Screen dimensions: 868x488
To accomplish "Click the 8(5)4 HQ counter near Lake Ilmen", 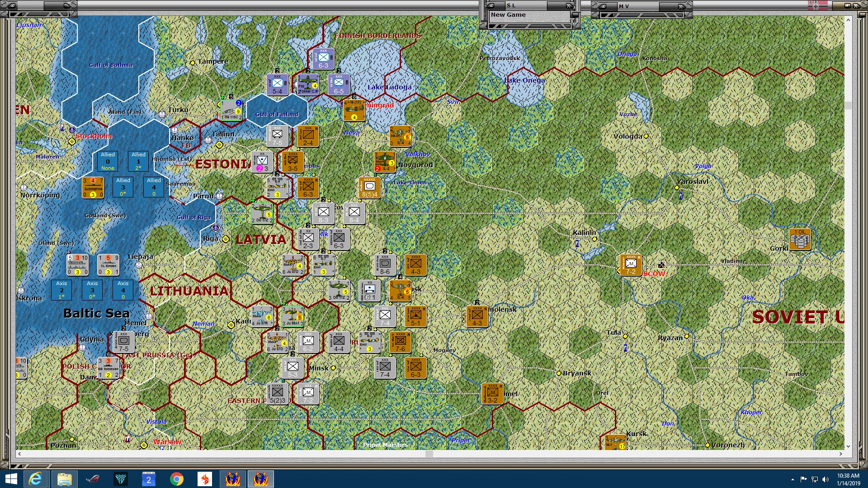I will point(369,188).
